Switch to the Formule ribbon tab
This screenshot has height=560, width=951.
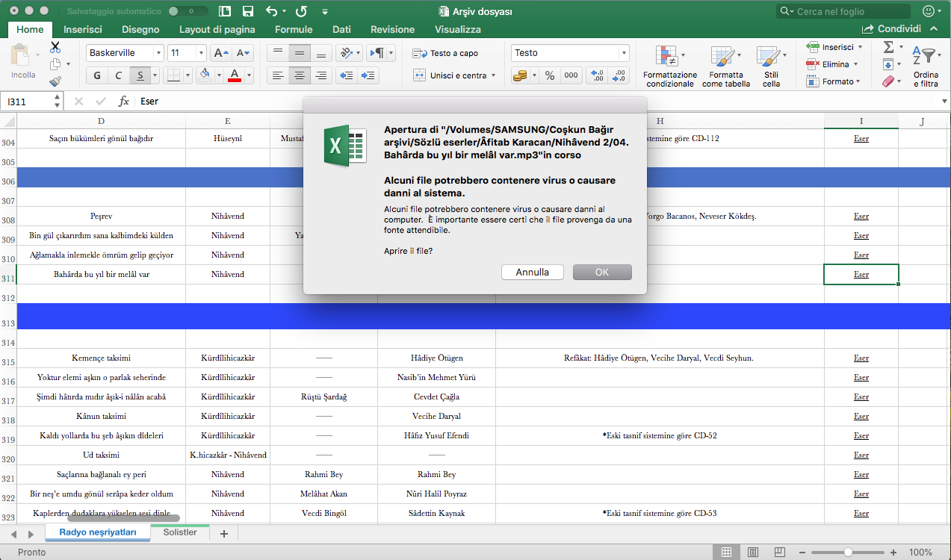[x=294, y=29]
